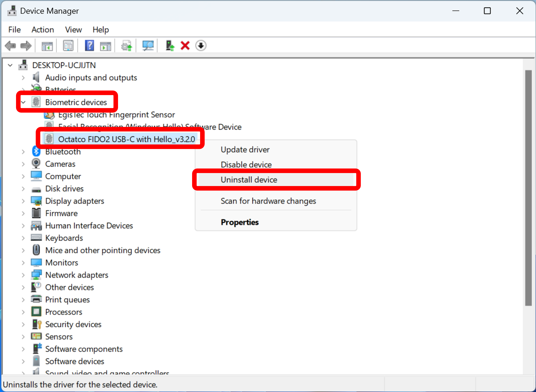
Task: Choose Uninstall device from context menu
Action: [249, 180]
